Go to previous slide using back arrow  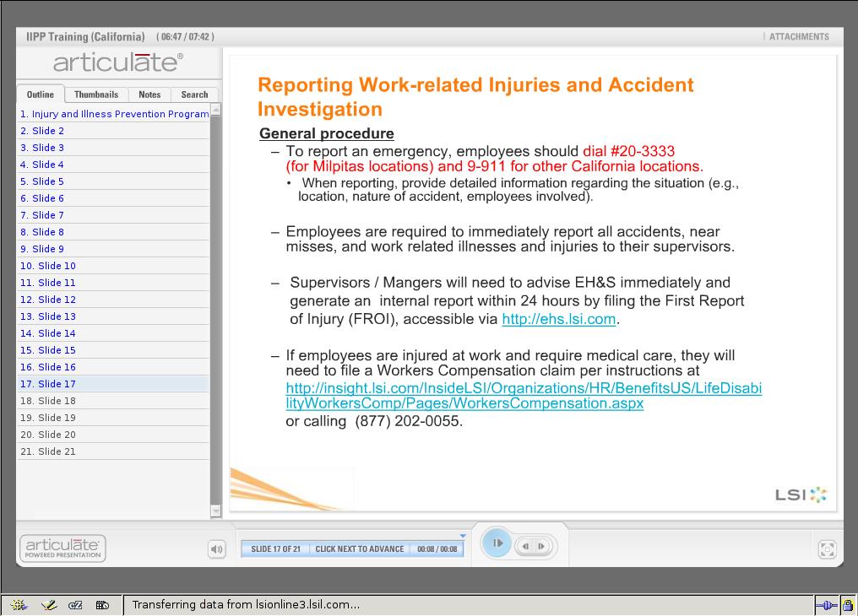(x=526, y=546)
